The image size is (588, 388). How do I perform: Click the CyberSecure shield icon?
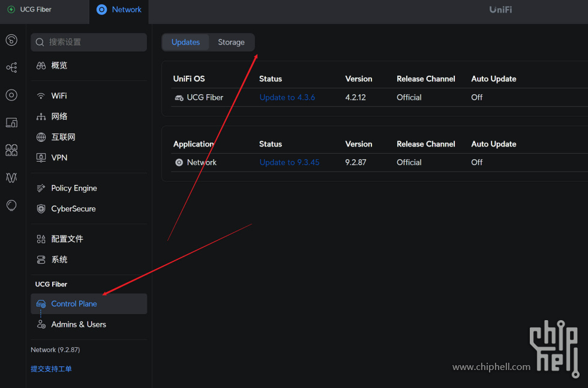[x=41, y=208]
